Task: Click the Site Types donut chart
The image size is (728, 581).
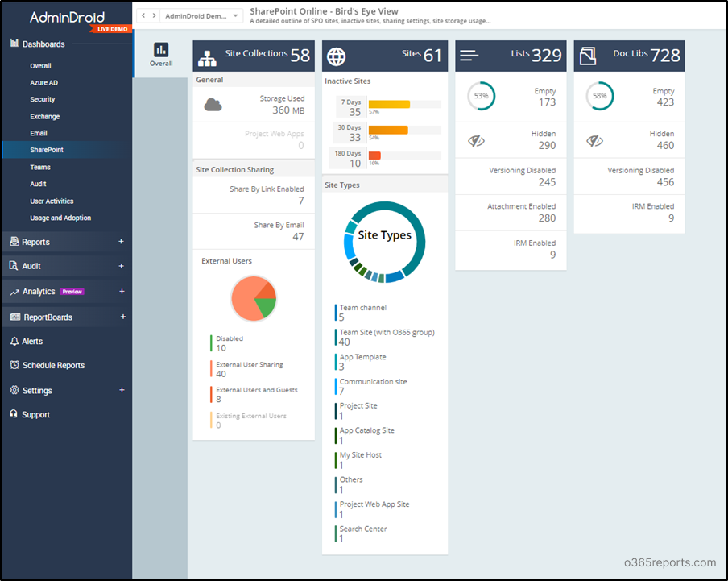Action: pyautogui.click(x=384, y=241)
